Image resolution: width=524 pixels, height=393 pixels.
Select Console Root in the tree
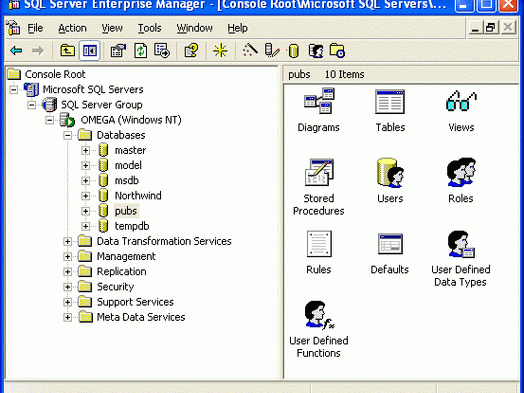(x=55, y=74)
